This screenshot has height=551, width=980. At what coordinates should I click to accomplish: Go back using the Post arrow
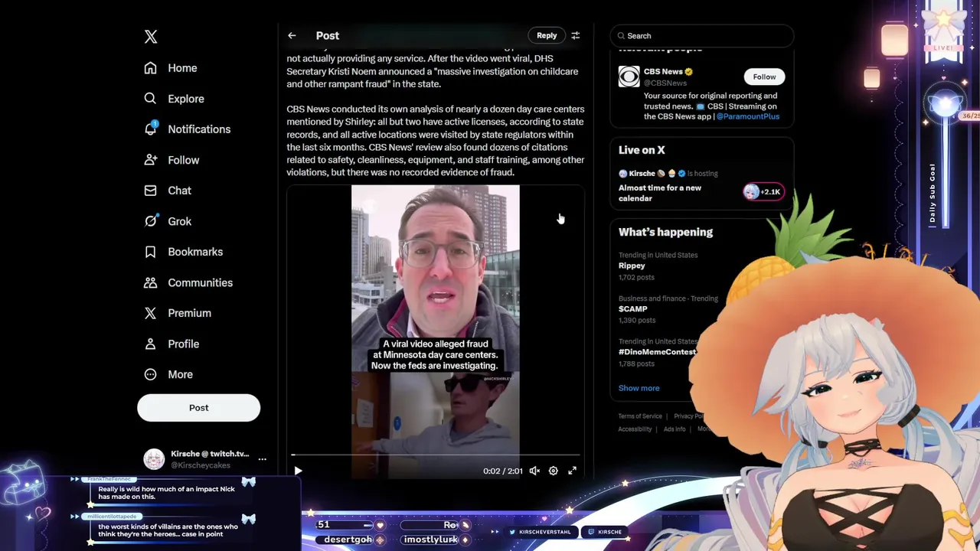[292, 36]
